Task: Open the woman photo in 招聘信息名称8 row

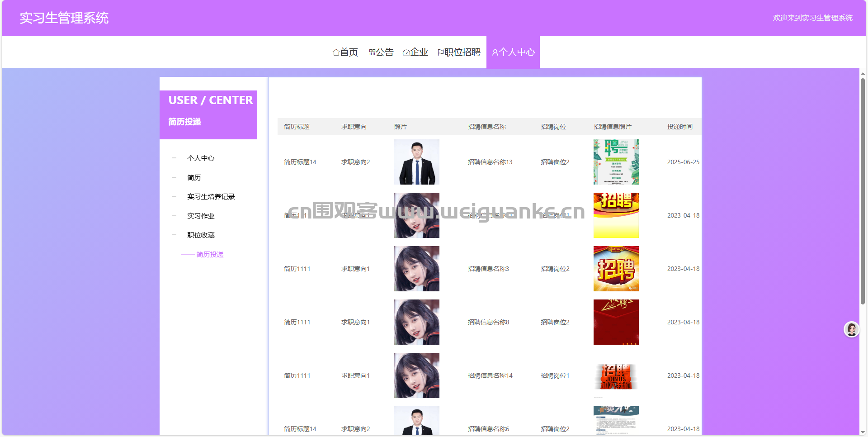Action: (x=417, y=322)
